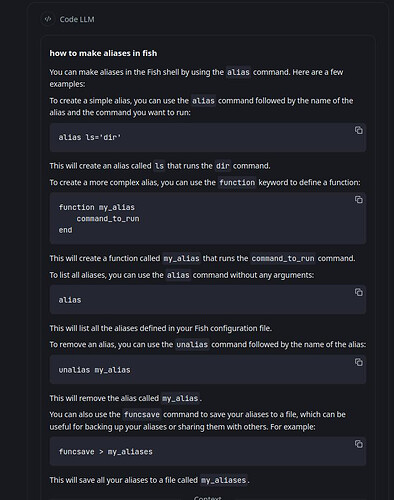Select the inline ls code in the paragraph
The height and width of the screenshot is (500, 394).
[x=159, y=166]
